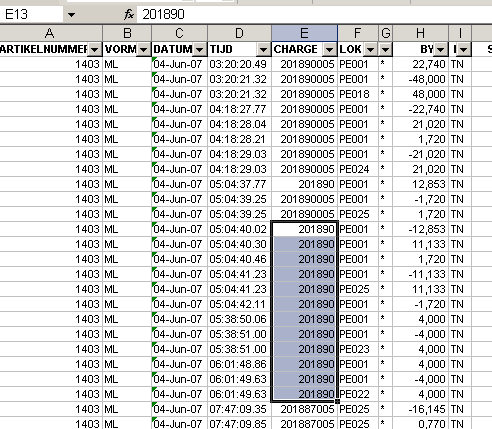Select the cell containing PE018

click(x=358, y=94)
